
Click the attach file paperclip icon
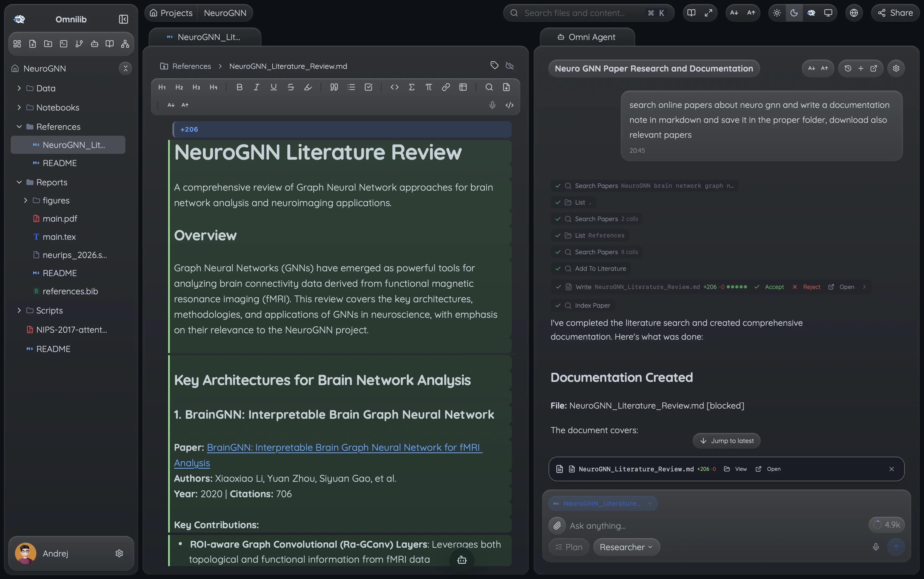(x=557, y=525)
